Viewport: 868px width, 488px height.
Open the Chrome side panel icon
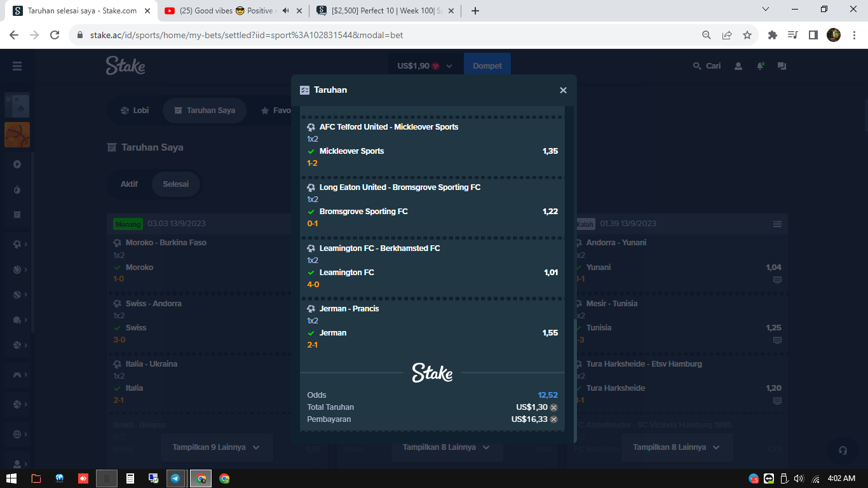pyautogui.click(x=813, y=36)
